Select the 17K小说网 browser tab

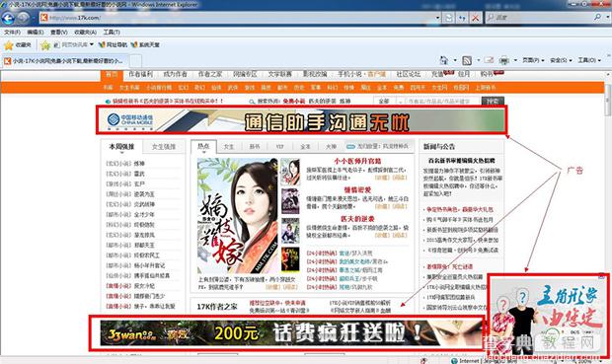click(64, 61)
